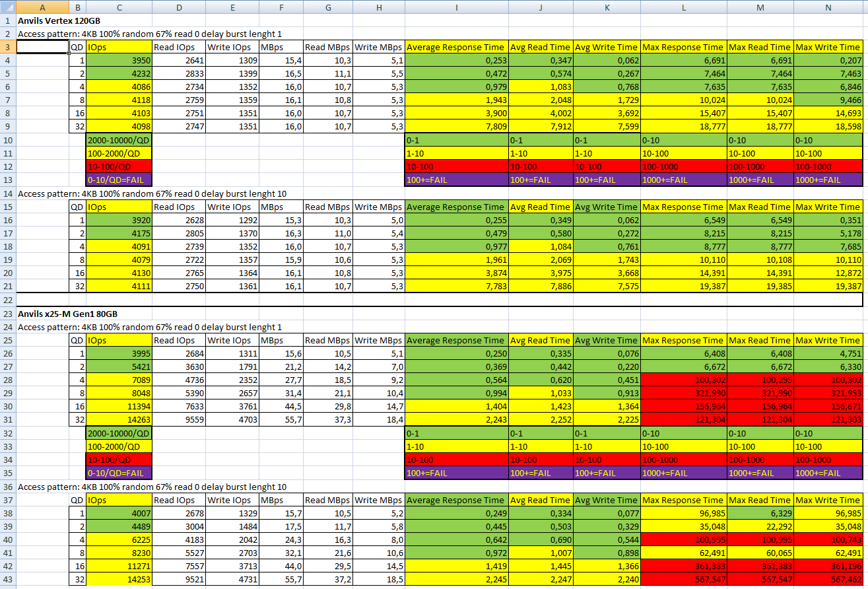The image size is (868, 589).
Task: Select row header 13
Action: [8, 180]
